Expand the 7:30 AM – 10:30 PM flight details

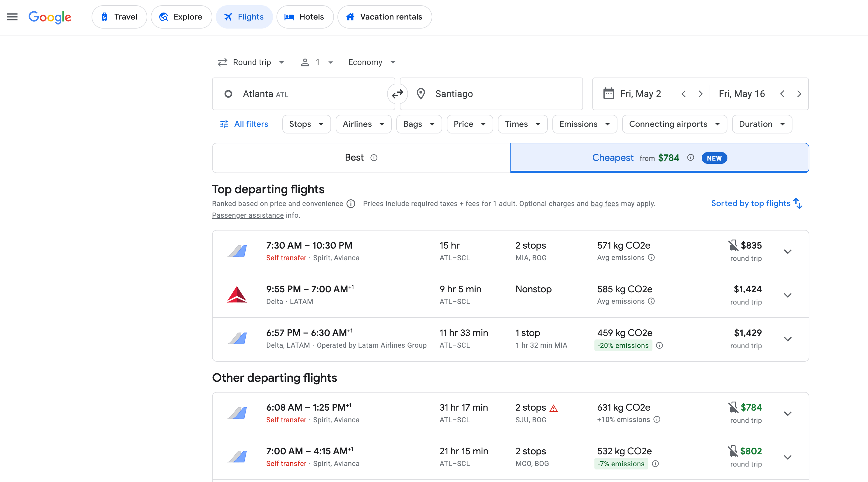click(x=787, y=252)
